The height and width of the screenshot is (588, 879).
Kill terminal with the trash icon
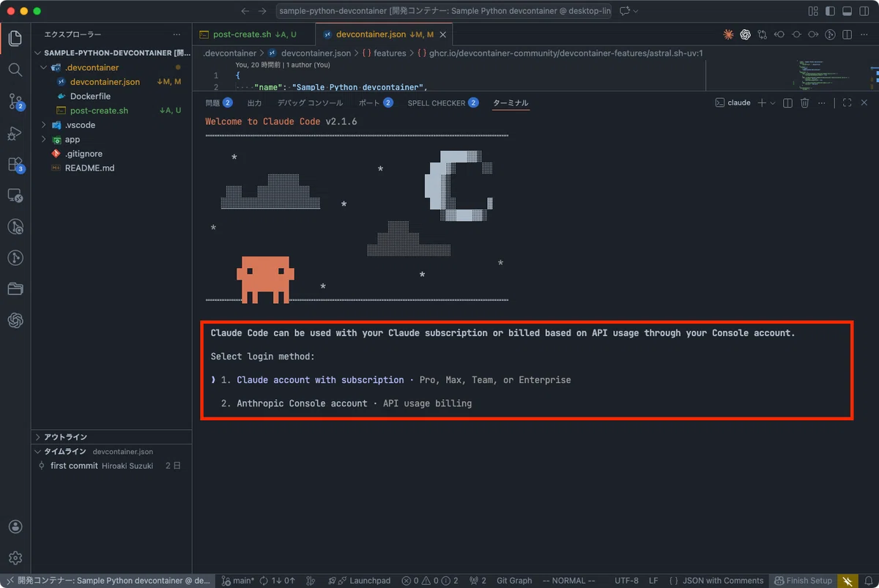(x=804, y=103)
